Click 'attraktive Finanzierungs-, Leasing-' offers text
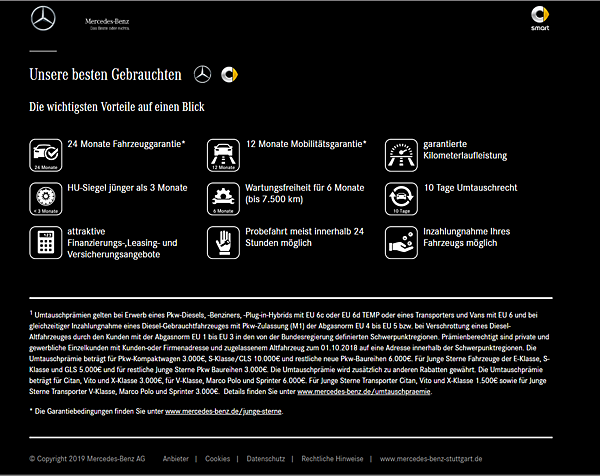Image resolution: width=600 pixels, height=476 pixels. 122,243
